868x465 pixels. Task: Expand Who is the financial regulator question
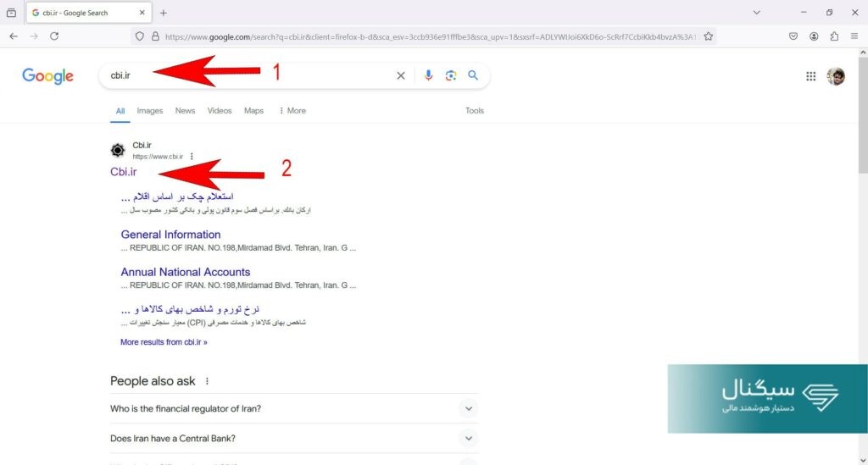[294, 408]
